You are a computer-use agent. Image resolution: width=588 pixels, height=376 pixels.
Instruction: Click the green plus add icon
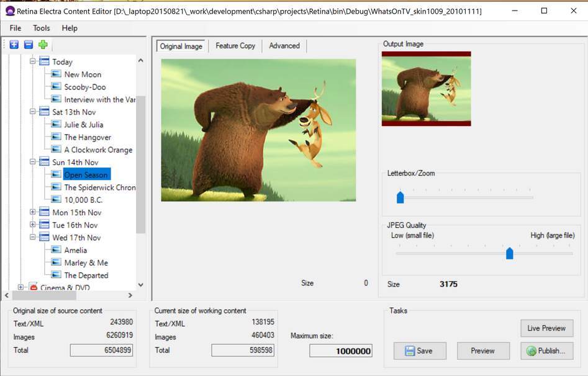(x=43, y=45)
